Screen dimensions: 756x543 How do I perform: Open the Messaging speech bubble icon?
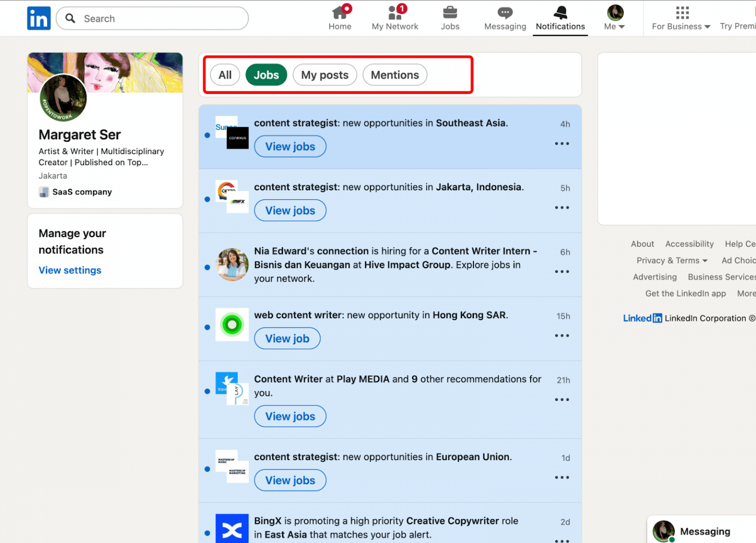pyautogui.click(x=504, y=12)
